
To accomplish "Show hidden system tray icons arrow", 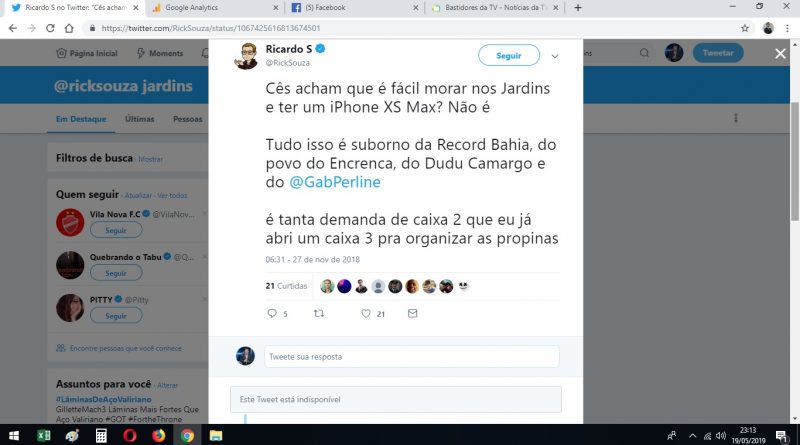I will click(x=692, y=435).
